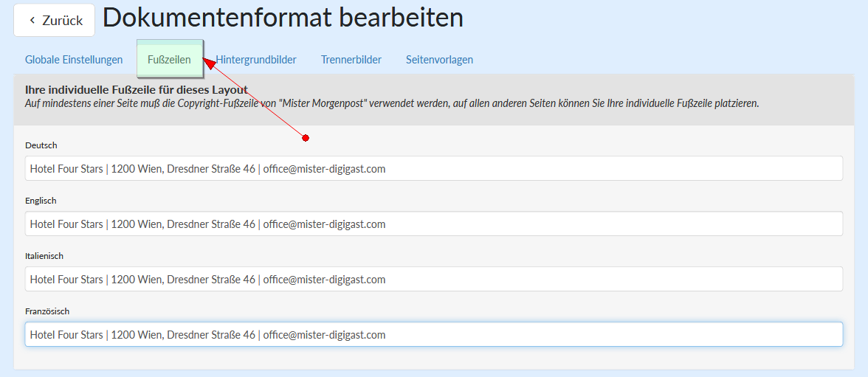
Task: Click the Englisch field label
Action: [41, 201]
